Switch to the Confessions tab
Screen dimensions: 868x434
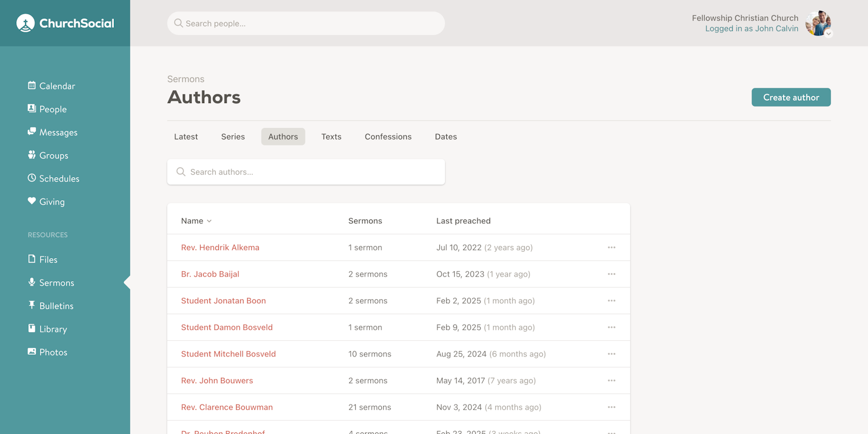pyautogui.click(x=388, y=136)
